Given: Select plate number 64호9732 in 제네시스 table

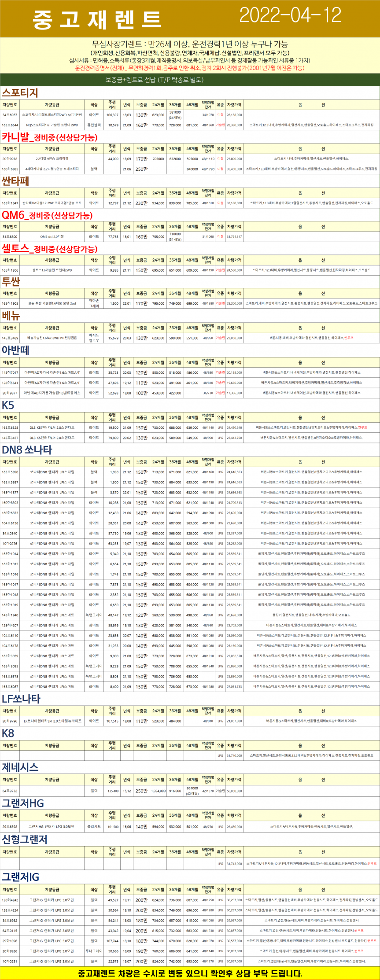Looking at the screenshot, I should [x=10, y=791].
